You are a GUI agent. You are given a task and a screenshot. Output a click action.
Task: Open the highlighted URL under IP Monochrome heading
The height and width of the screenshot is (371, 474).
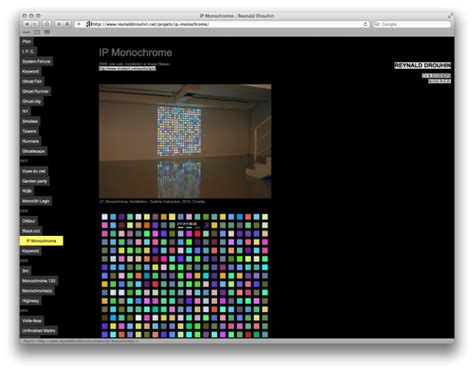127,68
